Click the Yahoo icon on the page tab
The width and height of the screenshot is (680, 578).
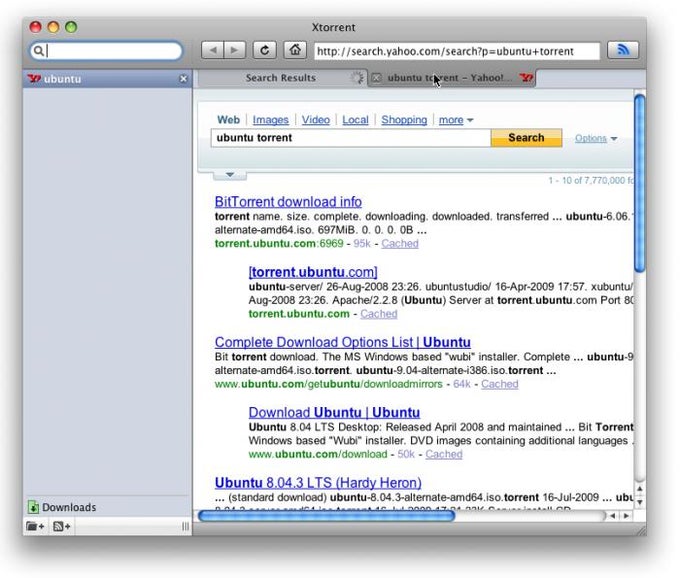pyautogui.click(x=526, y=78)
